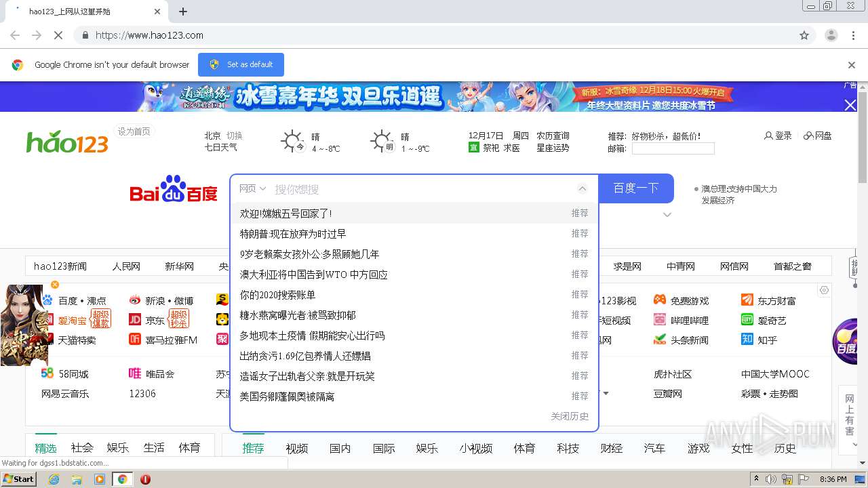Click tomorrow's sunny weather icon

click(382, 142)
